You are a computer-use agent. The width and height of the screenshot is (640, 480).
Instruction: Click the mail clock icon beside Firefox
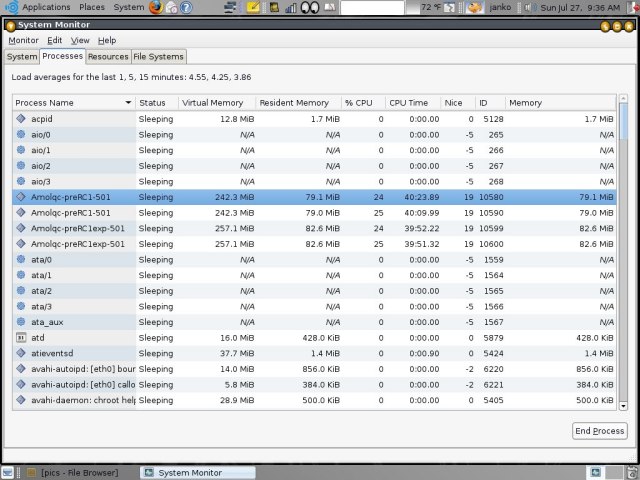(171, 7)
